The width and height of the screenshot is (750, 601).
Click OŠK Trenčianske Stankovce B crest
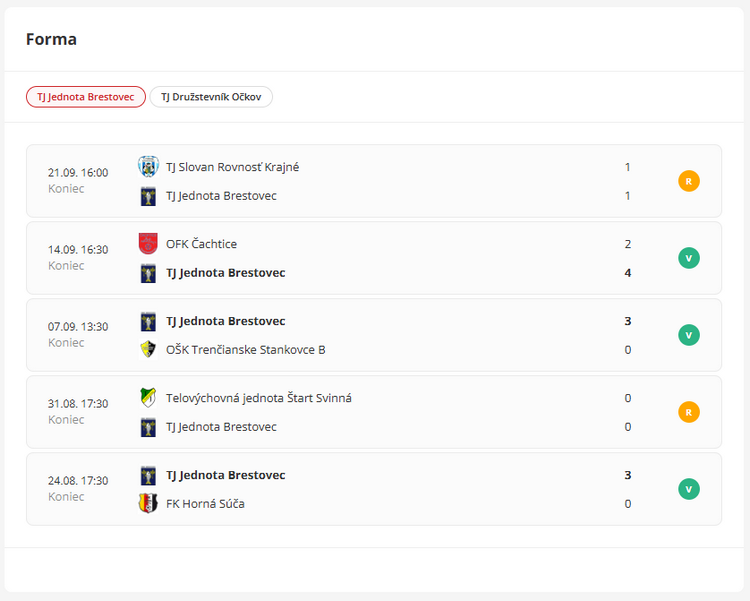point(148,349)
